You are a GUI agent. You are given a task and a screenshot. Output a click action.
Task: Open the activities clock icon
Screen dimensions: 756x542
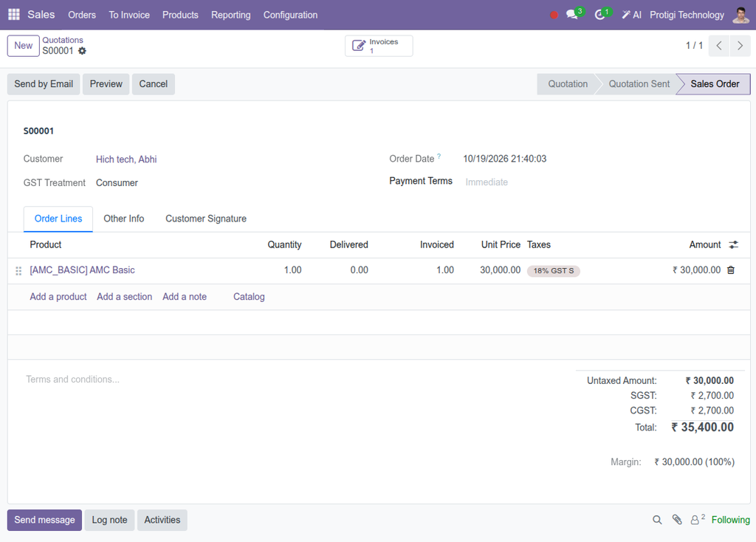[x=599, y=15]
